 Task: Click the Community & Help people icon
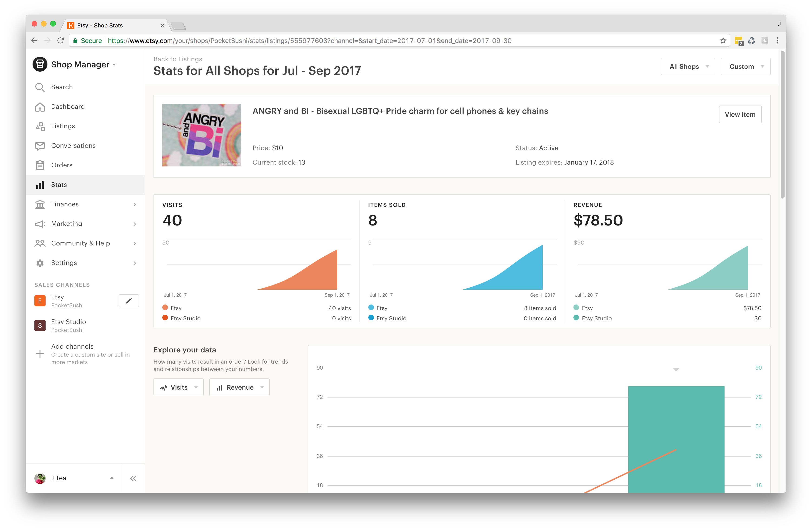click(x=40, y=244)
